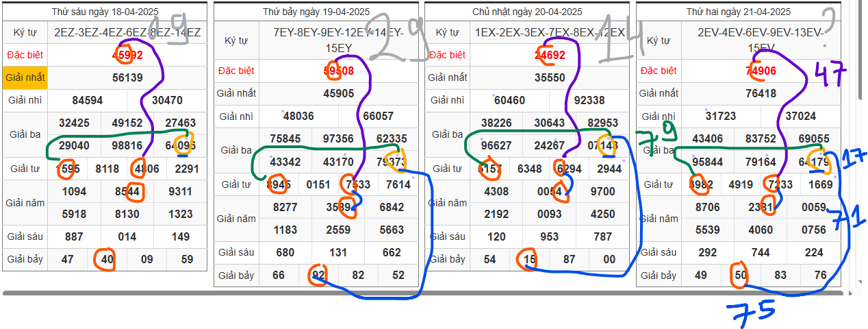Click special prize number 45992
The image size is (868, 329).
127,55
